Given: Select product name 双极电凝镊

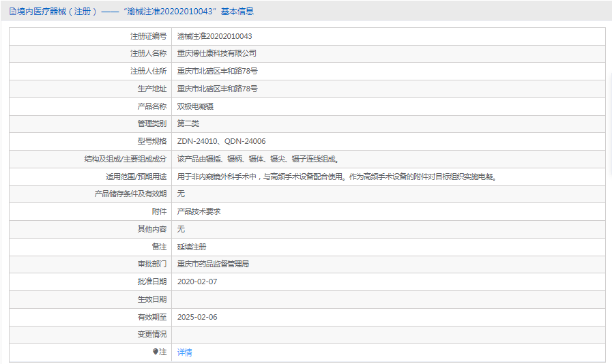Looking at the screenshot, I should coord(195,106).
